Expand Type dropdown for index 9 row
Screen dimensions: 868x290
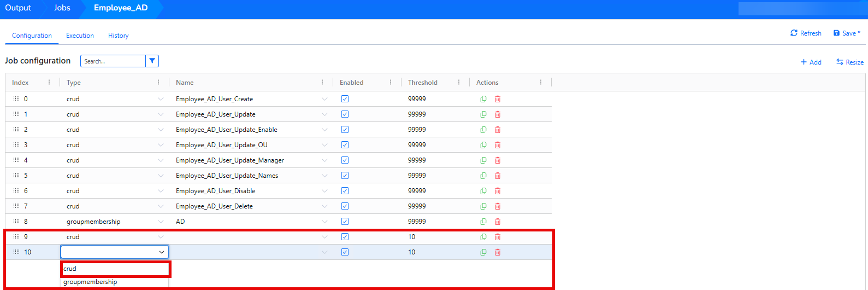point(161,237)
